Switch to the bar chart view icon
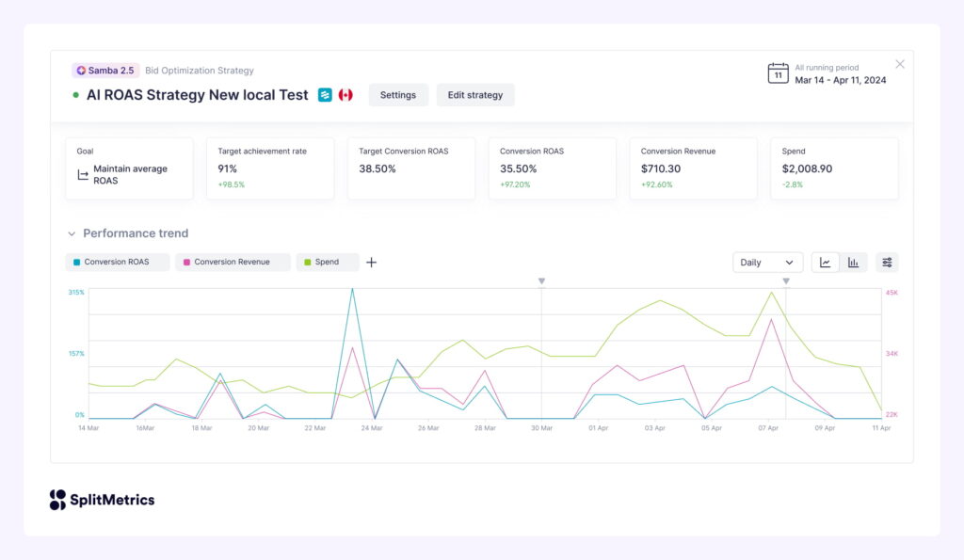This screenshot has height=560, width=964. click(854, 263)
